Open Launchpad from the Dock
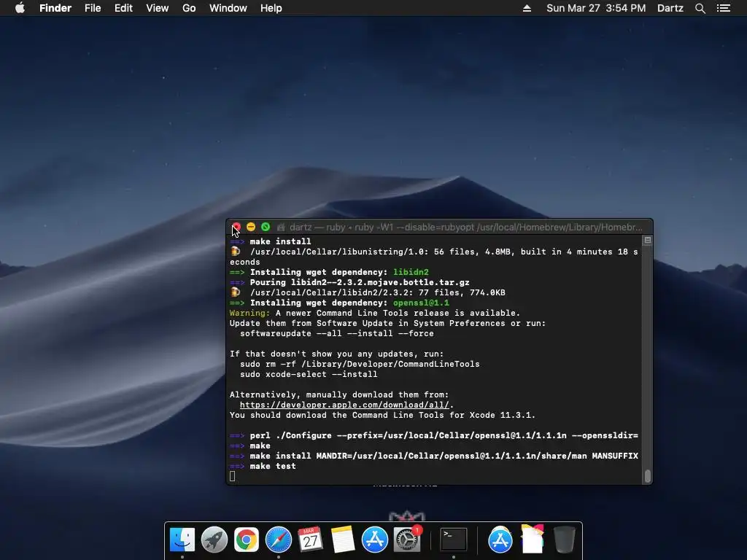Screen dimensions: 747x560 (214, 540)
